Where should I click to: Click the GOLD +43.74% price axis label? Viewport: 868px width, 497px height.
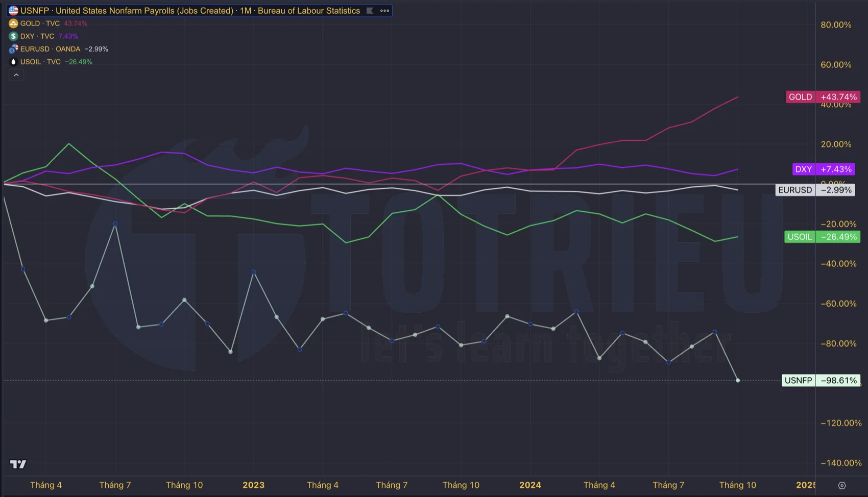822,96
